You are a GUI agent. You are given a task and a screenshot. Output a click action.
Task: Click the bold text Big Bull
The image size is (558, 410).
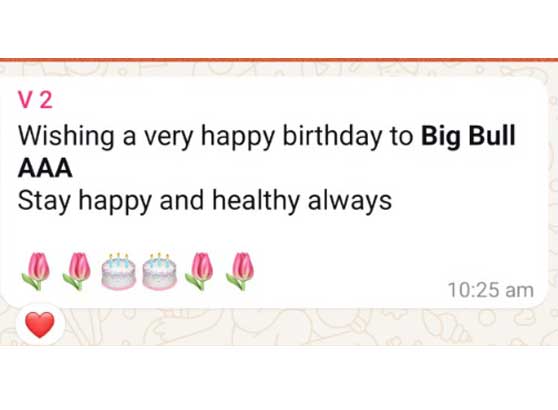(468, 136)
